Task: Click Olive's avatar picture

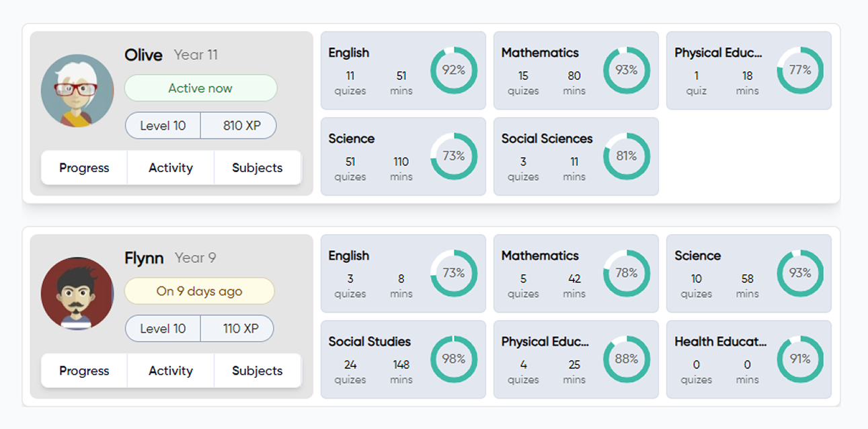Action: click(77, 91)
